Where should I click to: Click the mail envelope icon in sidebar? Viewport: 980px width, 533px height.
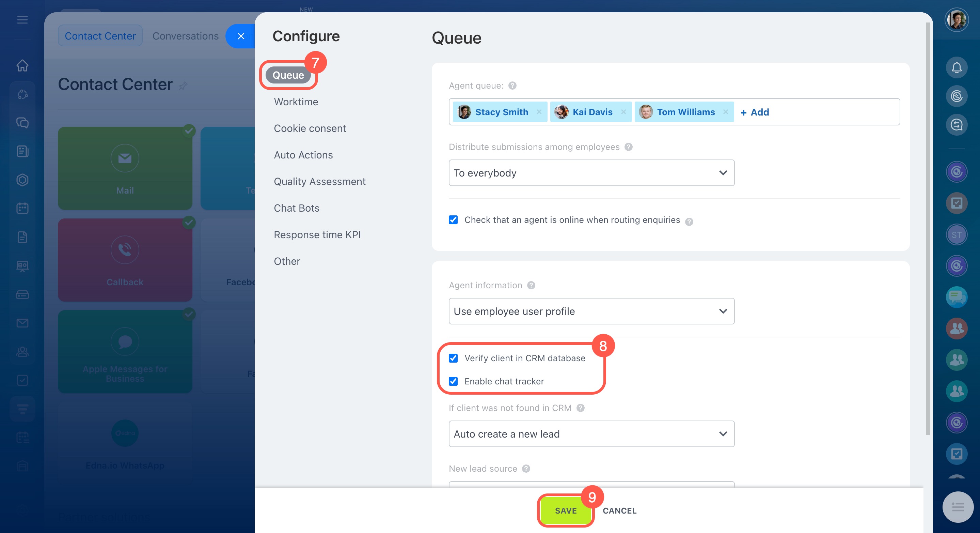[x=22, y=323]
